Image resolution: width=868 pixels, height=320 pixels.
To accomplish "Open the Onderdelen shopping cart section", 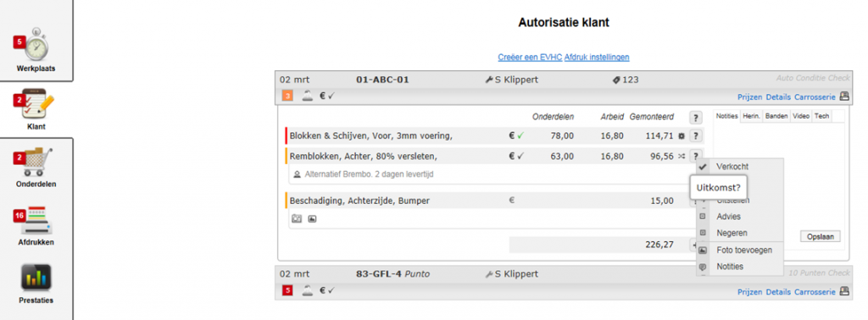I will click(36, 167).
